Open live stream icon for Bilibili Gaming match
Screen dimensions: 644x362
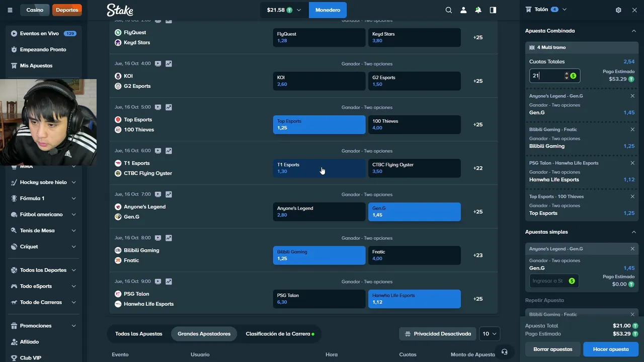click(158, 238)
